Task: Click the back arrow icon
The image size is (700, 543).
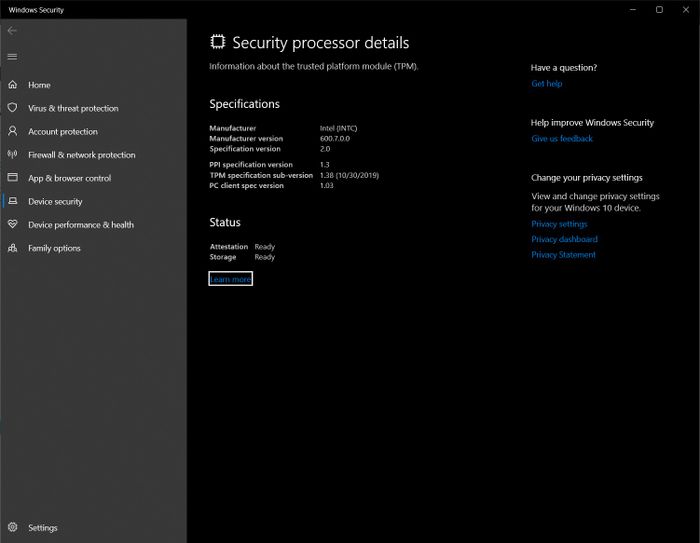Action: [12, 31]
